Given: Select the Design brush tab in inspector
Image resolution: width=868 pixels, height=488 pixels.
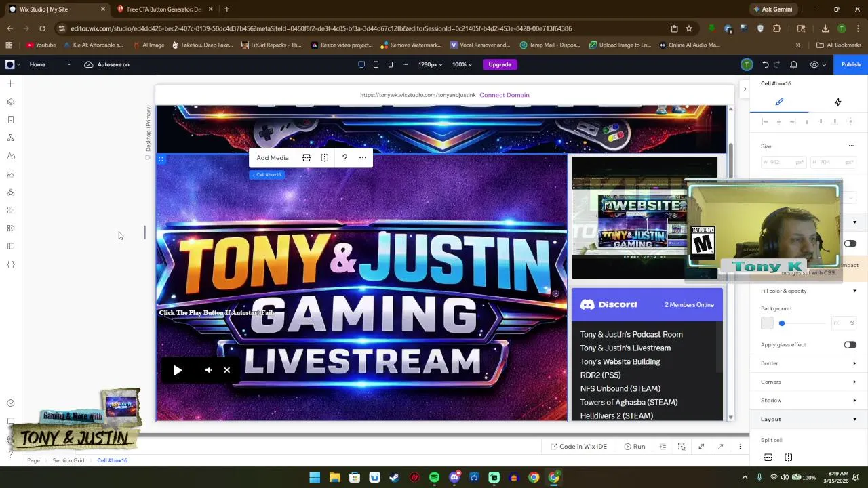Looking at the screenshot, I should pyautogui.click(x=779, y=102).
